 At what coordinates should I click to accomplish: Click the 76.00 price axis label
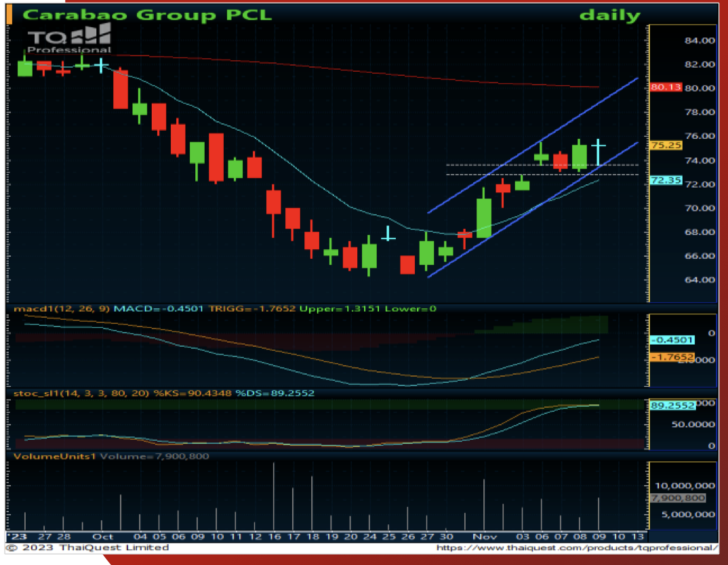coord(700,136)
